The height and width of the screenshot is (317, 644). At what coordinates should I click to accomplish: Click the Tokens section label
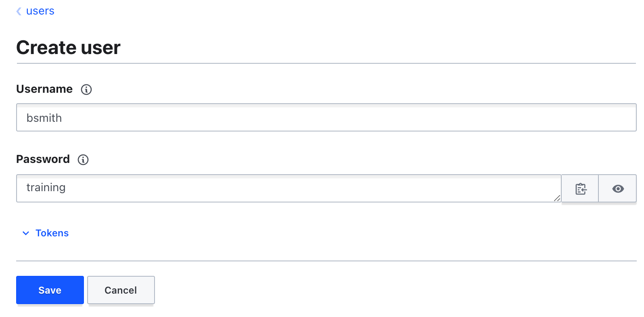(52, 233)
